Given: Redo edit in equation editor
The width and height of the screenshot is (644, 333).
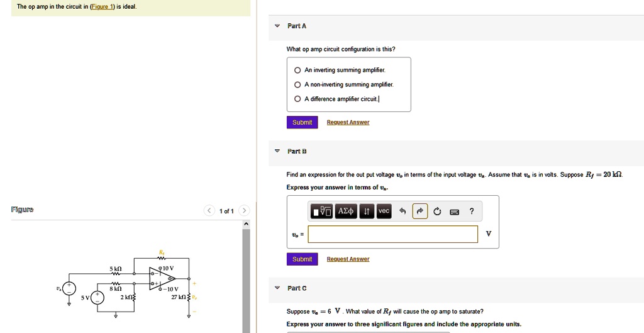Looking at the screenshot, I should pyautogui.click(x=419, y=212).
